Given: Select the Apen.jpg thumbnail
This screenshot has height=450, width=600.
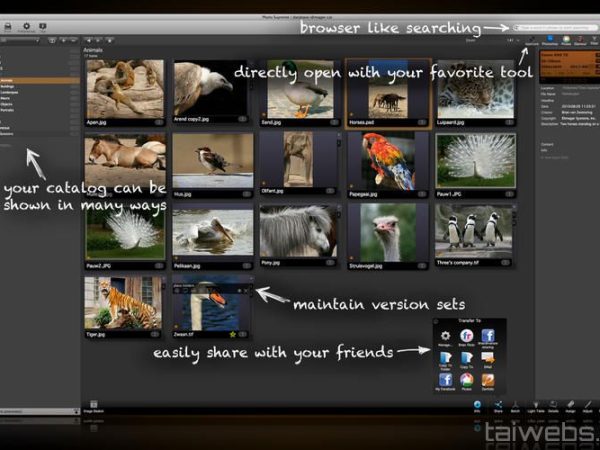Looking at the screenshot, I should tap(125, 89).
